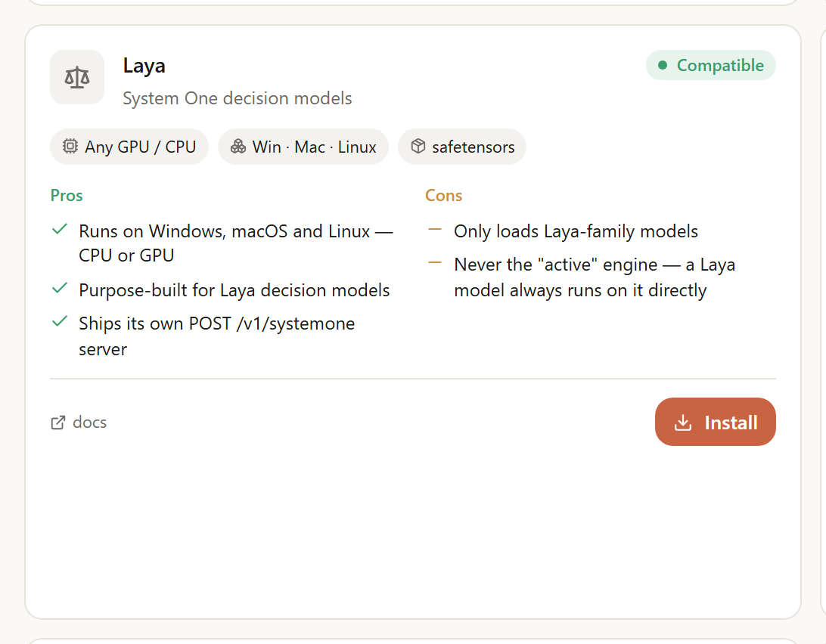Click the System One decision models subtitle

coord(237,98)
